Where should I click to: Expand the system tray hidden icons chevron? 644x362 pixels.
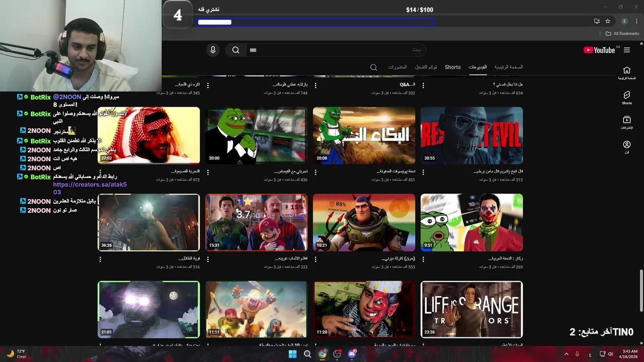coord(567,354)
